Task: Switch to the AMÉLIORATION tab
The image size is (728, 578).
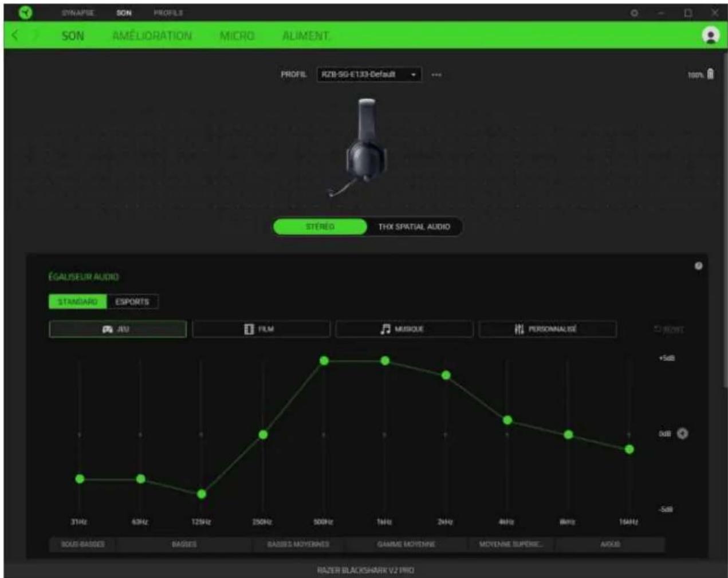Action: [152, 36]
